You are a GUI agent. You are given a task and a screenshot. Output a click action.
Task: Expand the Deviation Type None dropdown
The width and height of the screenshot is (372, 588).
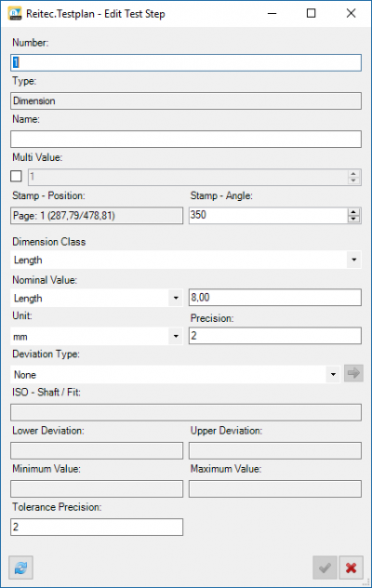(x=175, y=374)
